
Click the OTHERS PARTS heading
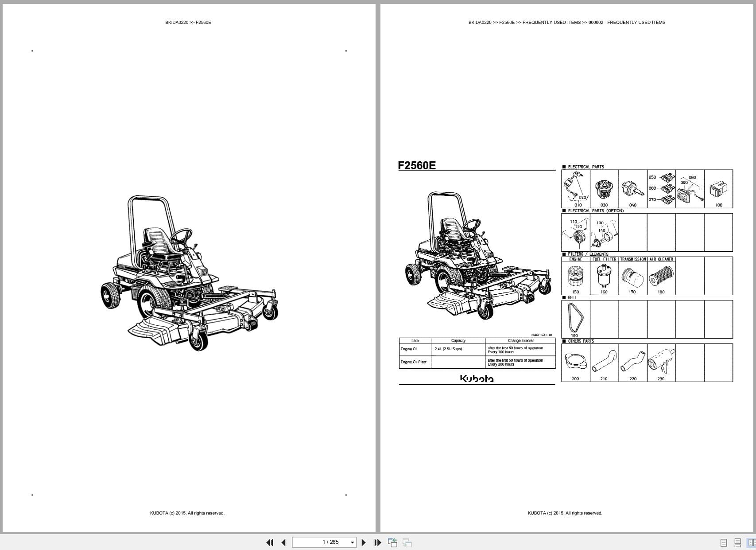(581, 341)
